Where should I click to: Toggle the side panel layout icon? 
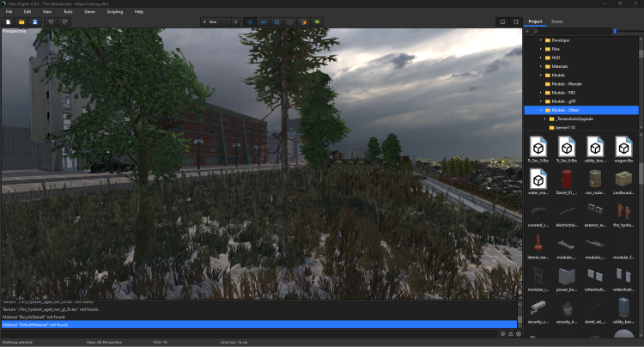tap(516, 21)
